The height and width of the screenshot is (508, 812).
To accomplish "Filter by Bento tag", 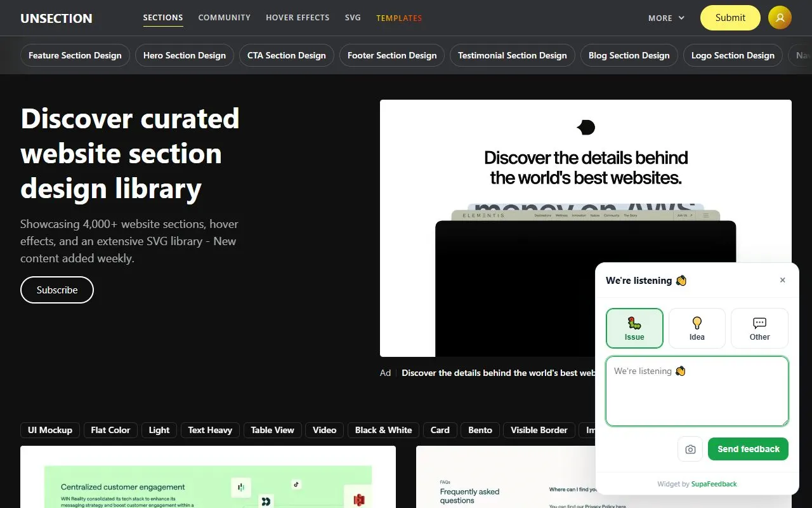I will [x=480, y=430].
